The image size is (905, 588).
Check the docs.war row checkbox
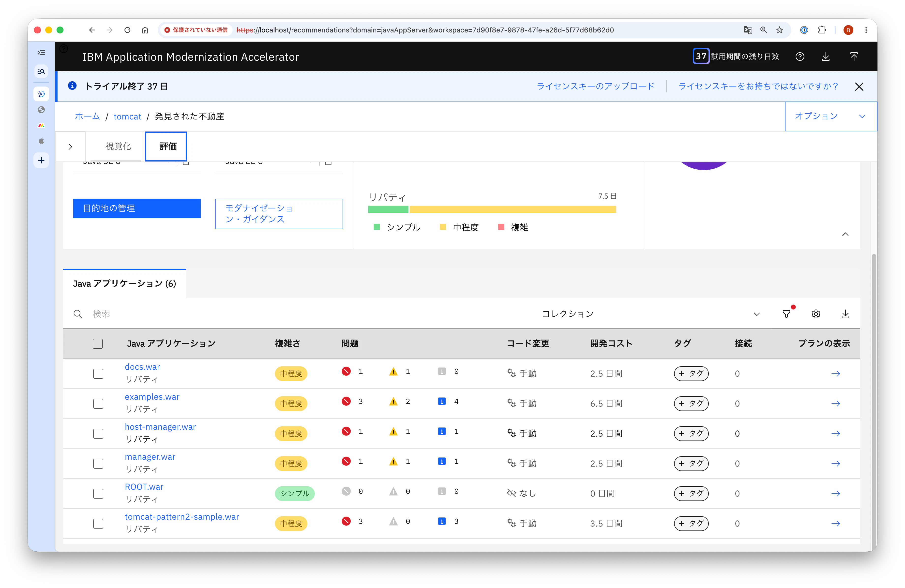[x=98, y=374]
